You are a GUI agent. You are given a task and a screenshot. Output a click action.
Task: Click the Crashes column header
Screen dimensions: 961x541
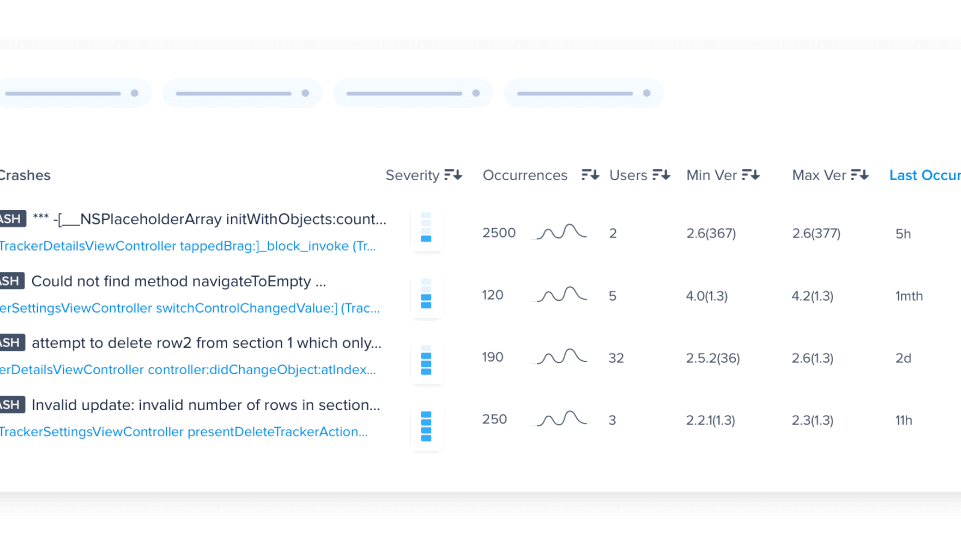pyautogui.click(x=24, y=175)
